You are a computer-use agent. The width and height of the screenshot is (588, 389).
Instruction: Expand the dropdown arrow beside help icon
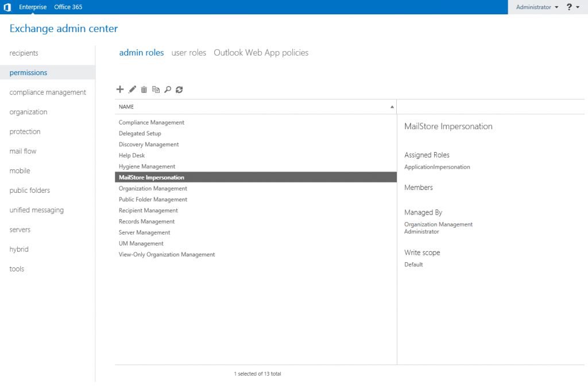(x=578, y=7)
